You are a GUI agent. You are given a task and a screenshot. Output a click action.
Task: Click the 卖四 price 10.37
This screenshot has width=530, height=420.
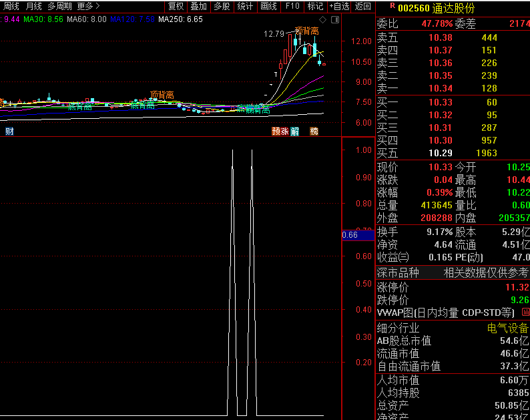coord(441,50)
